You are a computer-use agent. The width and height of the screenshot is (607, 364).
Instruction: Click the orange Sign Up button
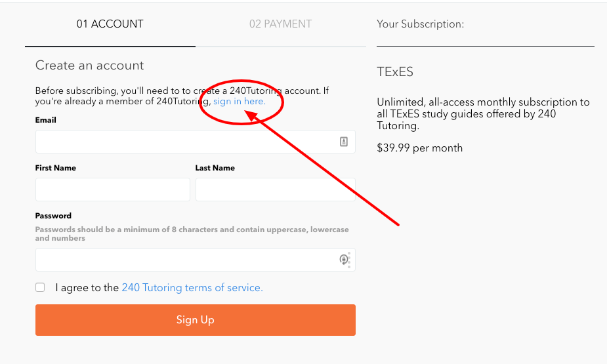196,320
